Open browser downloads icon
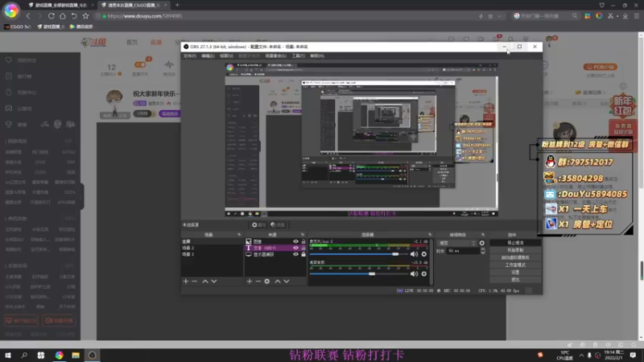Screen dimensions: 644x362 point(625,16)
